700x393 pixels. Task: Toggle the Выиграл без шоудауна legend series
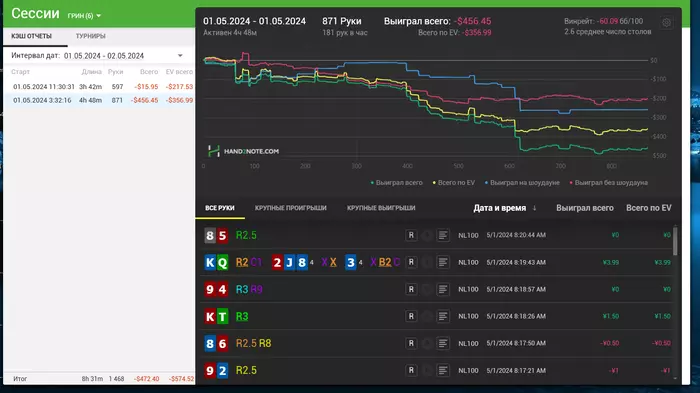[x=608, y=183]
